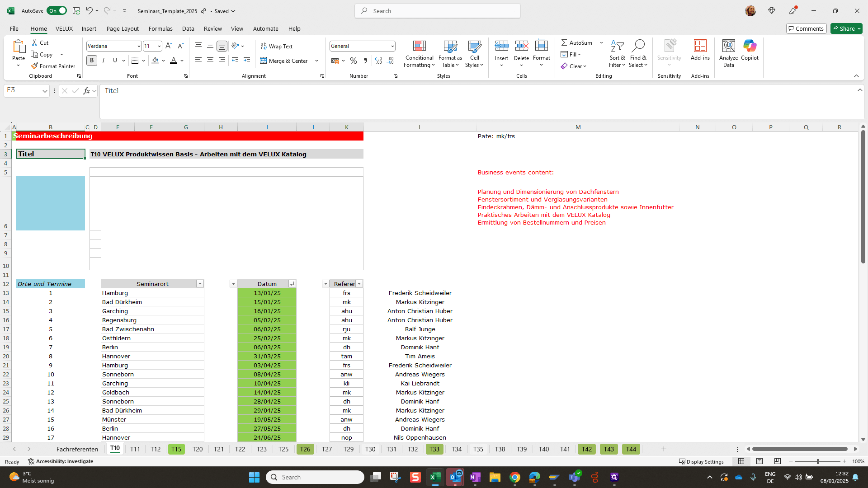
Task: Open the Copilot pane
Action: [750, 50]
